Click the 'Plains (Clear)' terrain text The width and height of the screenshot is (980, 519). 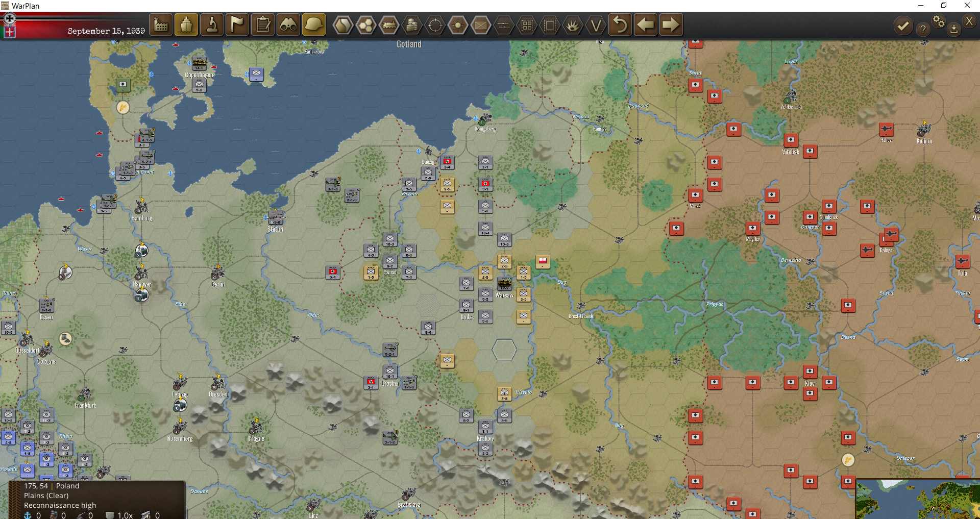[x=46, y=496]
